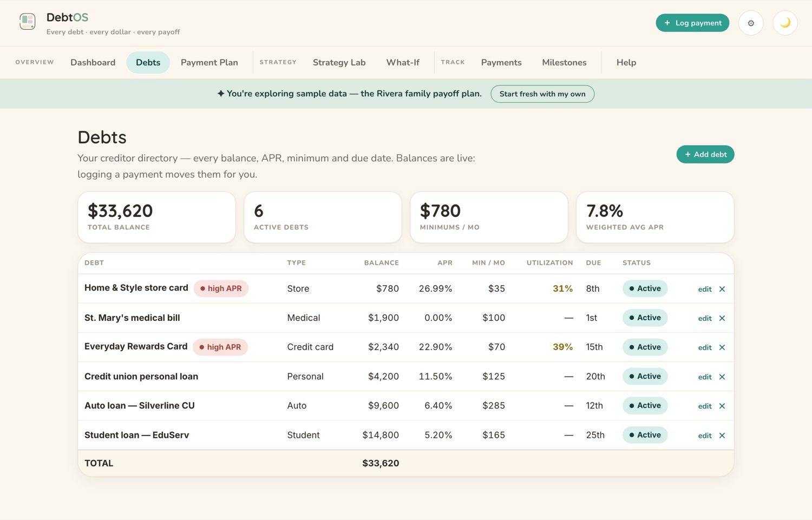
Task: Click the TOTAL $33,620 footer amount
Action: (x=381, y=463)
